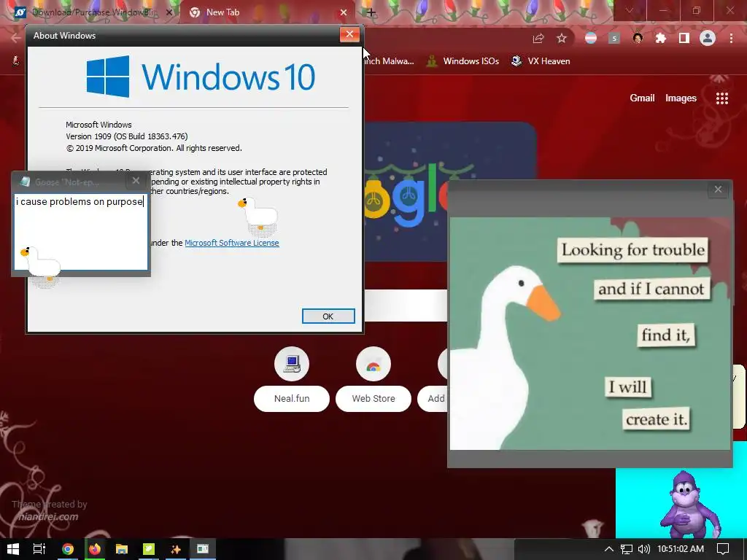This screenshot has width=747, height=560.
Task: Open the Windows ISOs bookmark
Action: pos(462,61)
